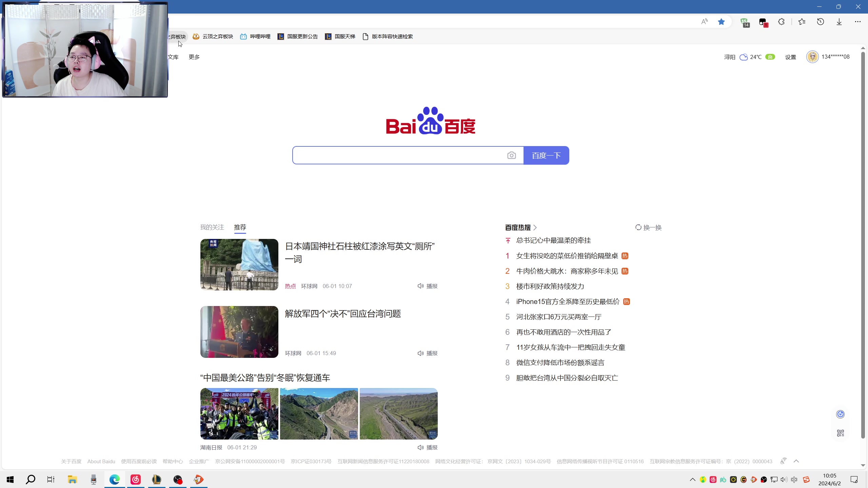The height and width of the screenshot is (488, 868).
Task: Open article 解放军四个"决不"回应台湾问题
Action: click(343, 313)
